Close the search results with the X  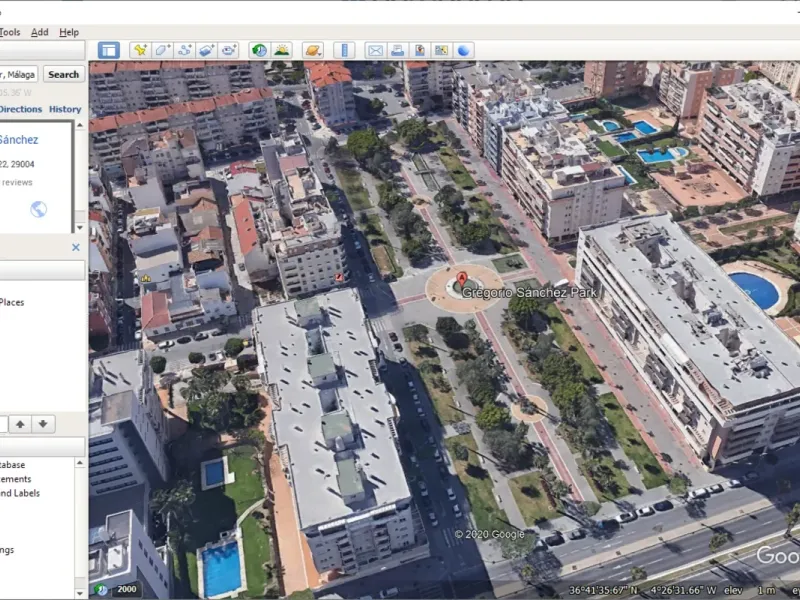click(75, 247)
